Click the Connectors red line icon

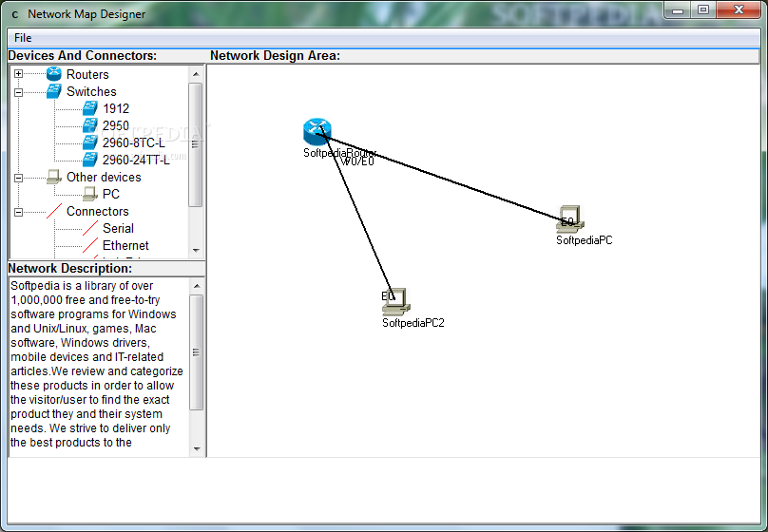click(54, 211)
